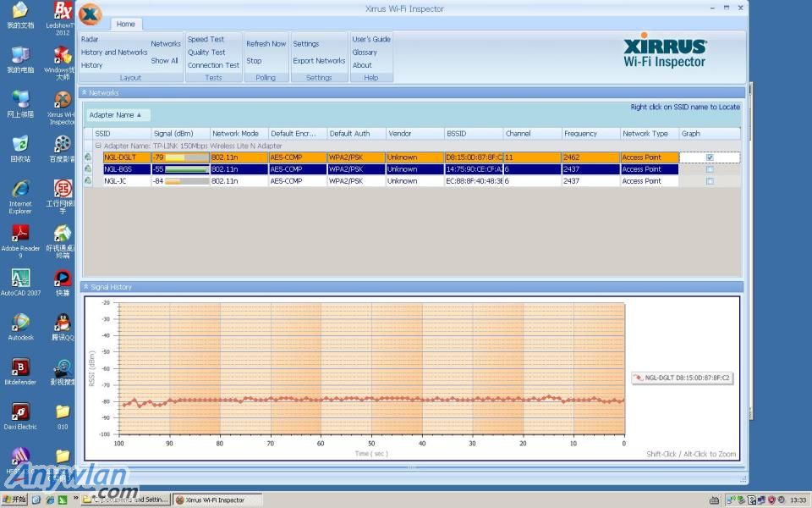Select Radar layout in the ribbon
Viewport: 812px width, 508px height.
[90, 39]
